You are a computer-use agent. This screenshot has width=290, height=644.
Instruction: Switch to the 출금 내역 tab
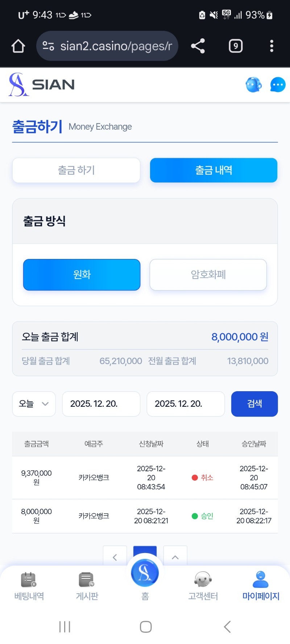coord(214,170)
